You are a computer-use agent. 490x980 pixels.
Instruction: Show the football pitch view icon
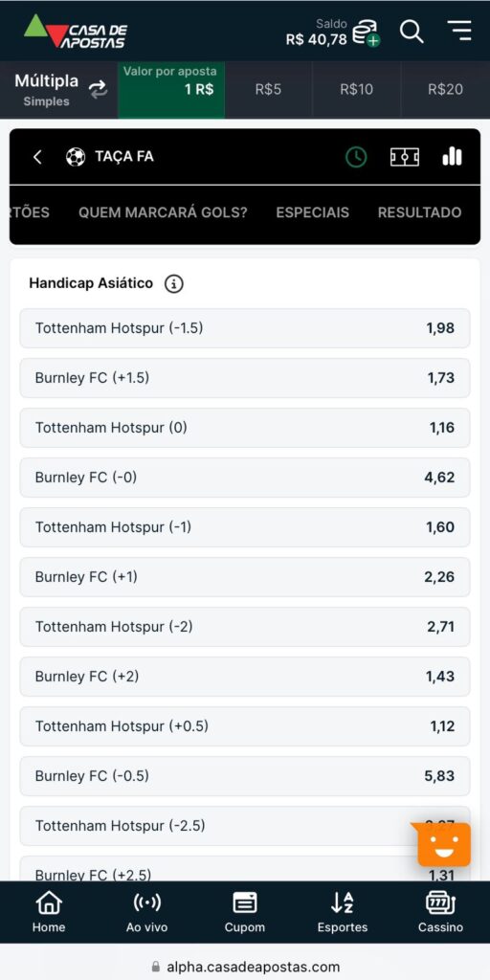(x=405, y=157)
